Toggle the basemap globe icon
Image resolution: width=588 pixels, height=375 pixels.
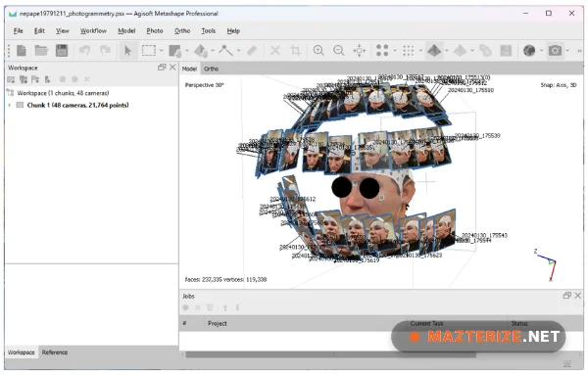[529, 50]
